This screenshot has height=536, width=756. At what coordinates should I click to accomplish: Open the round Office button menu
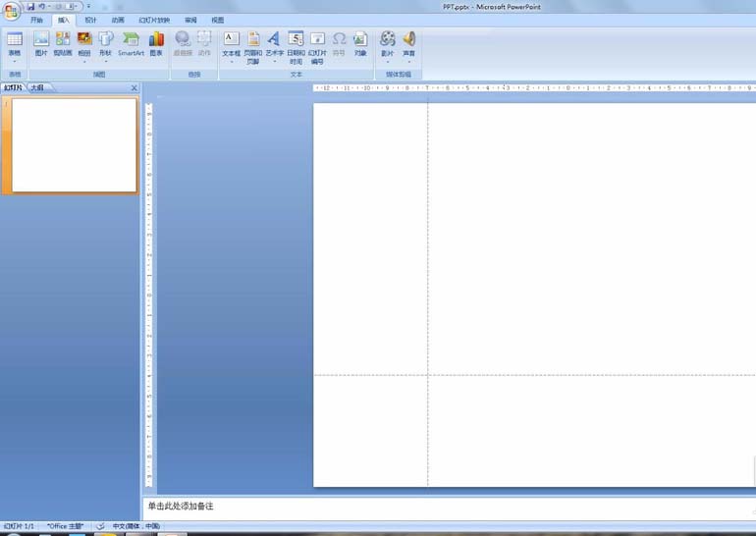(x=11, y=11)
